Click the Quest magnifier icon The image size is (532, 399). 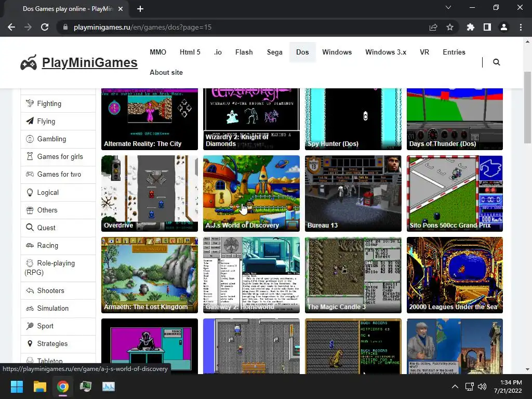coord(30,228)
